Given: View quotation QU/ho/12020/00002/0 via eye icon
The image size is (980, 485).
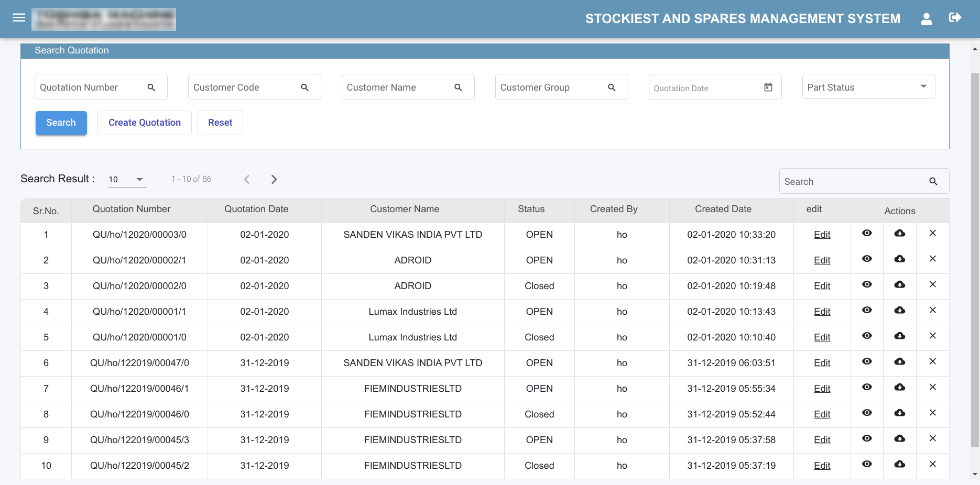Looking at the screenshot, I should tap(867, 284).
